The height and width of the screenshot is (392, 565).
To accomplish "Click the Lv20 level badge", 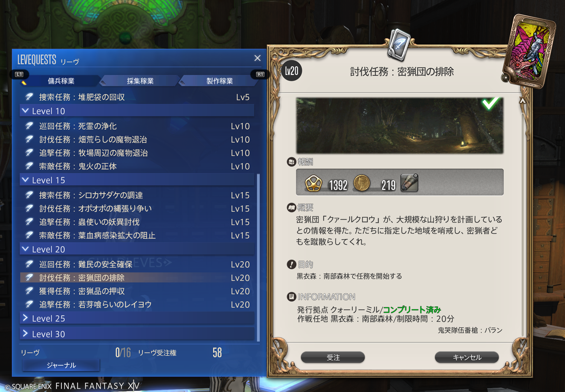I will pos(292,71).
